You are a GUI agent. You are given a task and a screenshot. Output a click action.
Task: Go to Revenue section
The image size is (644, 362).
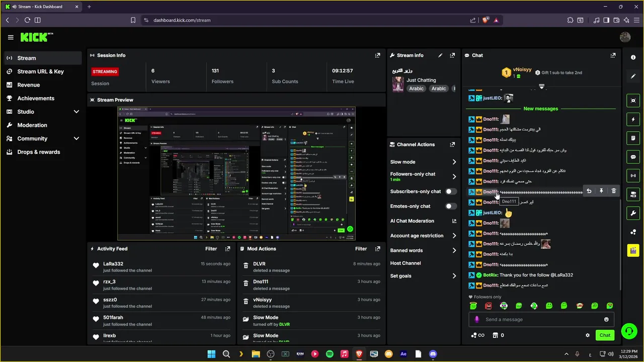(x=43, y=85)
